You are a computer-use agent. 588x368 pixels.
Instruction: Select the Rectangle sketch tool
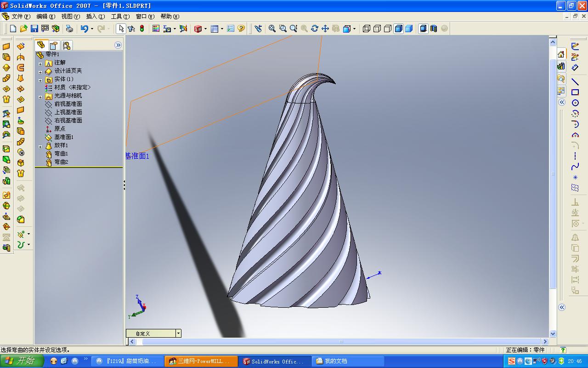coord(575,92)
